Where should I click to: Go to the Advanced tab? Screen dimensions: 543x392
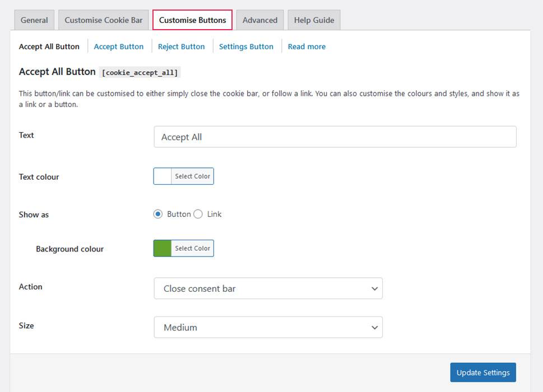(x=260, y=20)
